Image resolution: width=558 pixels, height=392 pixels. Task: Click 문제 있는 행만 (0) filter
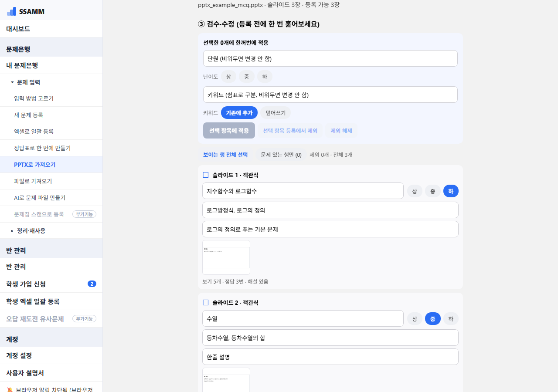tap(281, 155)
